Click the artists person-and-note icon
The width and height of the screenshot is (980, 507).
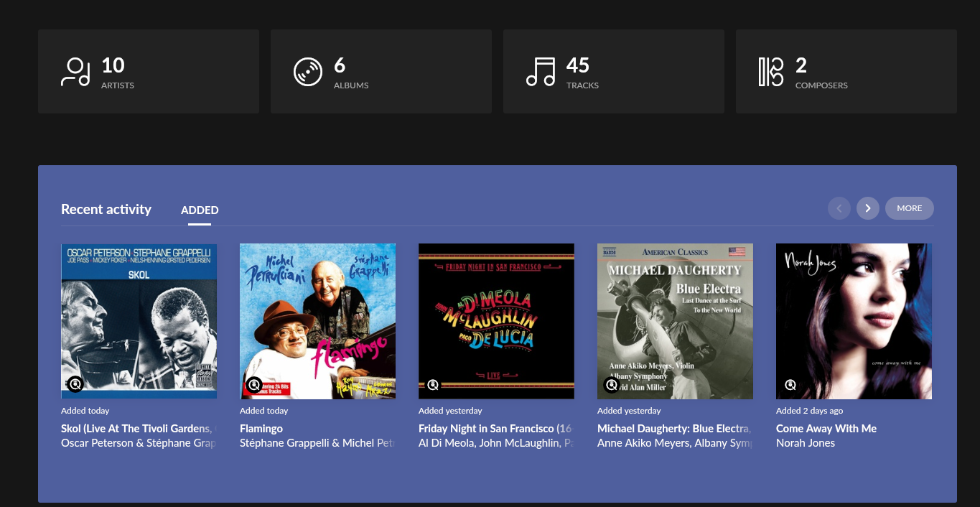tap(75, 72)
